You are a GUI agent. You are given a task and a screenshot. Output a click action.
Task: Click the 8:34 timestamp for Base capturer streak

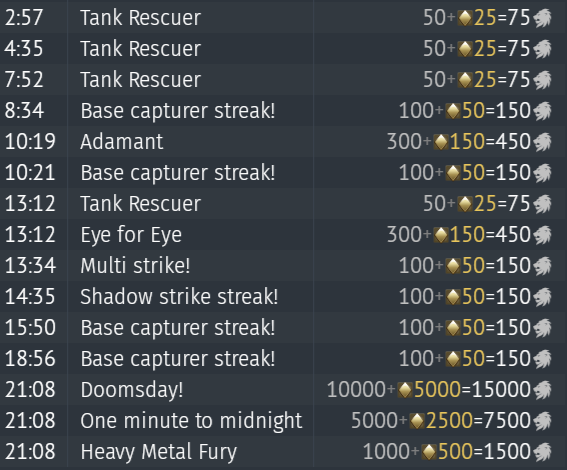pos(24,111)
